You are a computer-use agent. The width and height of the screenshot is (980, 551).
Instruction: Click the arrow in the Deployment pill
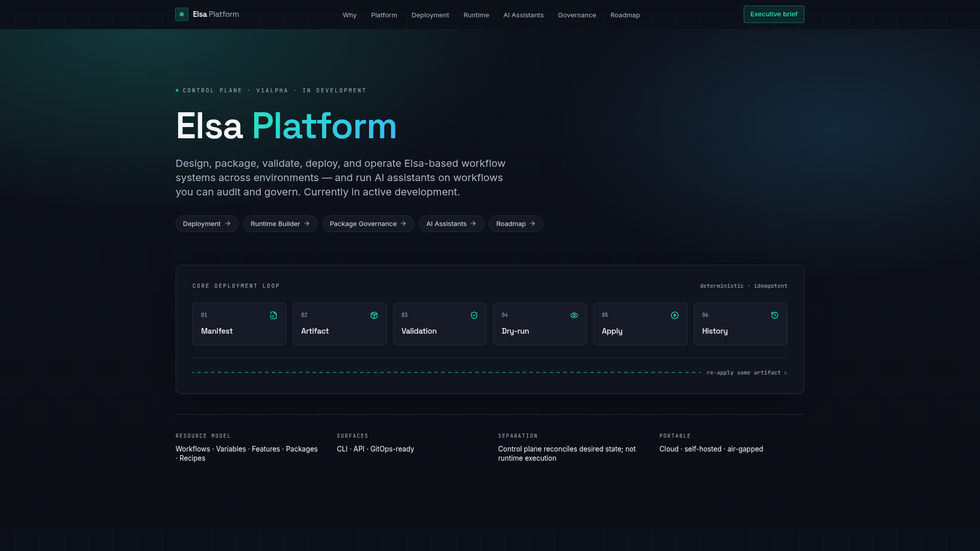pos(228,223)
